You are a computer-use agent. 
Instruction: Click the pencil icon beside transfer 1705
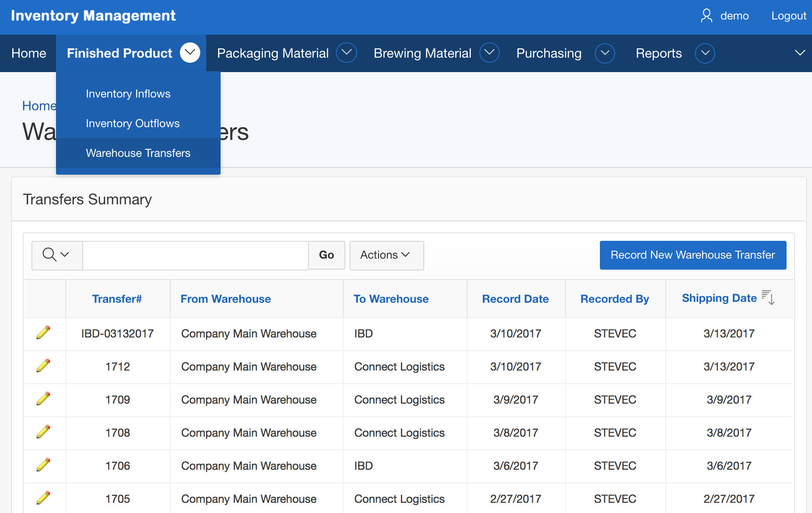[x=43, y=498]
